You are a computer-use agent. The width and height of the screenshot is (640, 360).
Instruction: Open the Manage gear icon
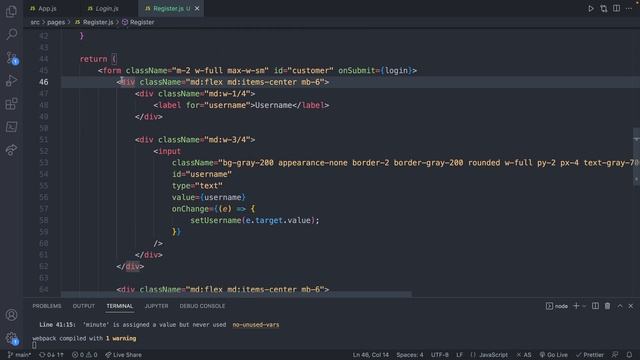click(x=11, y=338)
